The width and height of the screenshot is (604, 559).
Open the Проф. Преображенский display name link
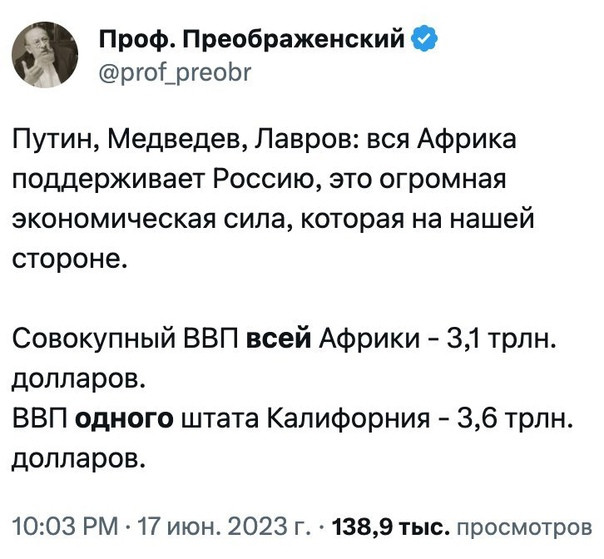pos(252,39)
